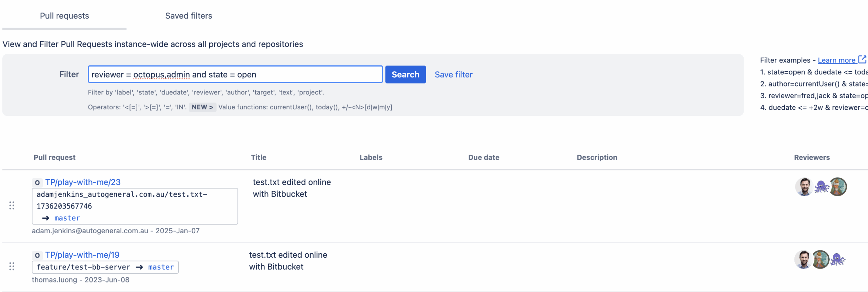868x292 pixels.
Task: Click the drag handle for TP/play-with-me/19 row
Action: click(x=12, y=266)
